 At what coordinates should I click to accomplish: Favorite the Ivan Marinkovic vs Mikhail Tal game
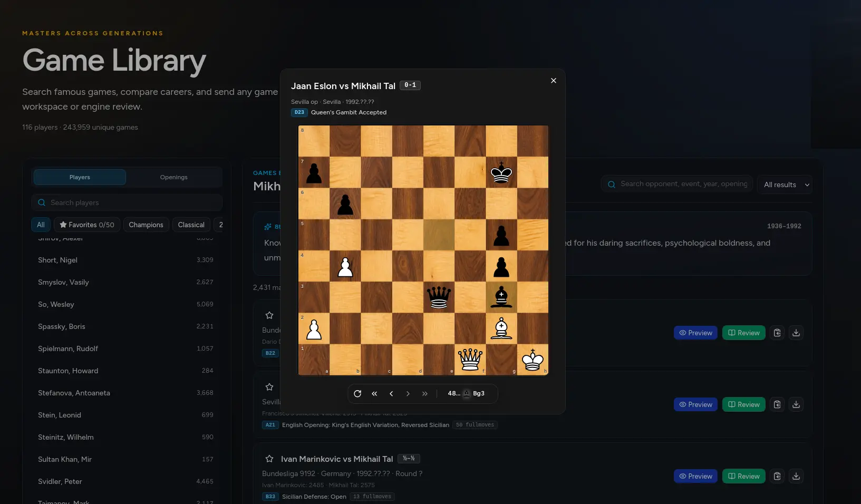269,459
